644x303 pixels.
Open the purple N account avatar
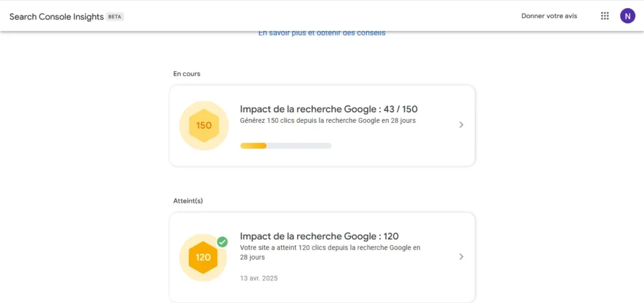pyautogui.click(x=628, y=16)
